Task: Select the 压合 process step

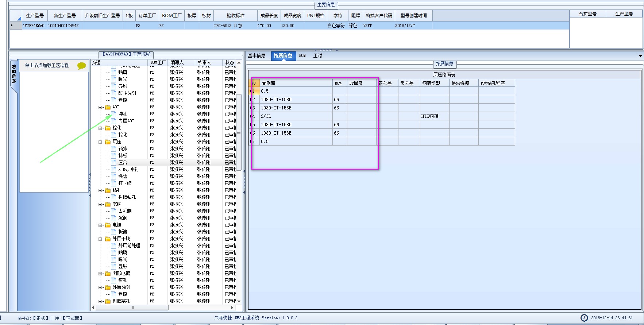Action: pos(123,163)
